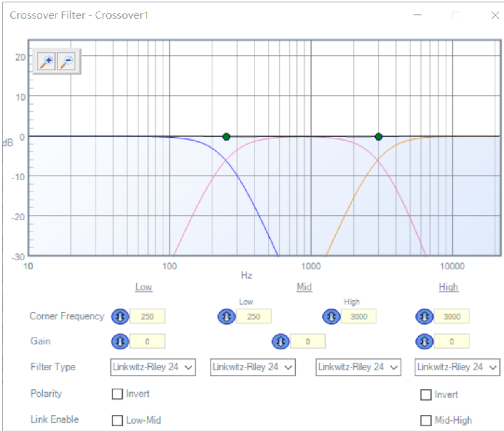
Task: Select the 250 Hz crossover point handle
Action: pyautogui.click(x=226, y=136)
